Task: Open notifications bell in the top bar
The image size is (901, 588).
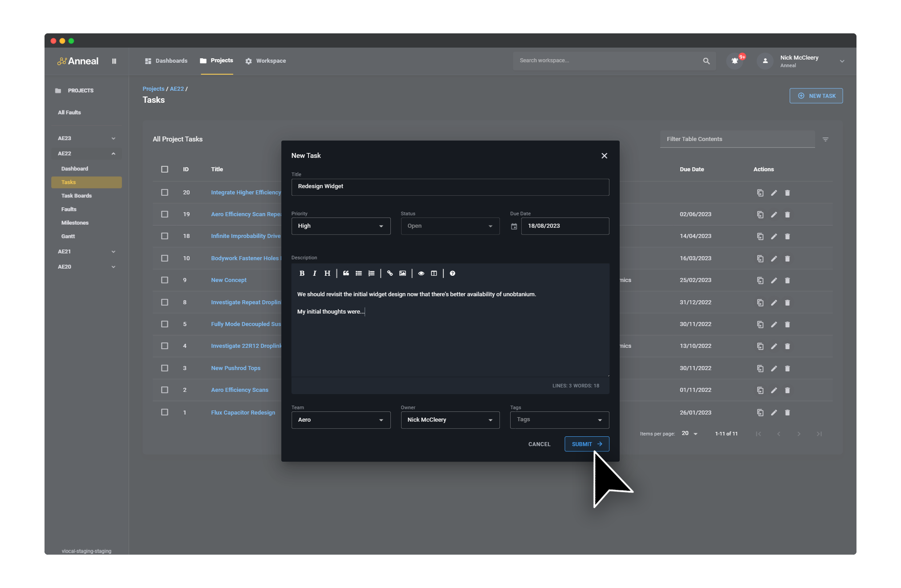Action: [735, 61]
